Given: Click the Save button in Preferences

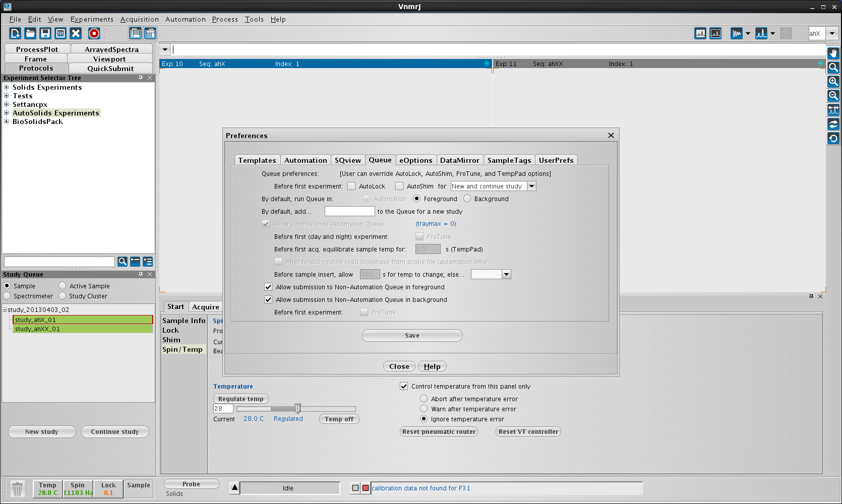Looking at the screenshot, I should tap(412, 336).
